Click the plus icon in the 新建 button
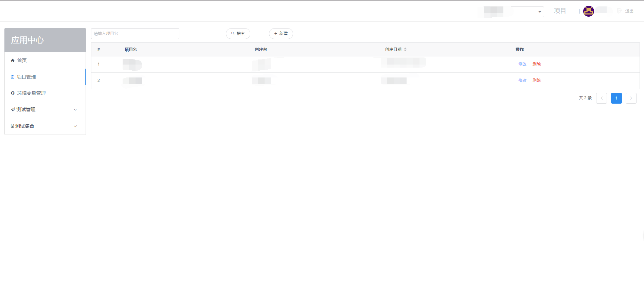644x281 pixels. tap(275, 34)
